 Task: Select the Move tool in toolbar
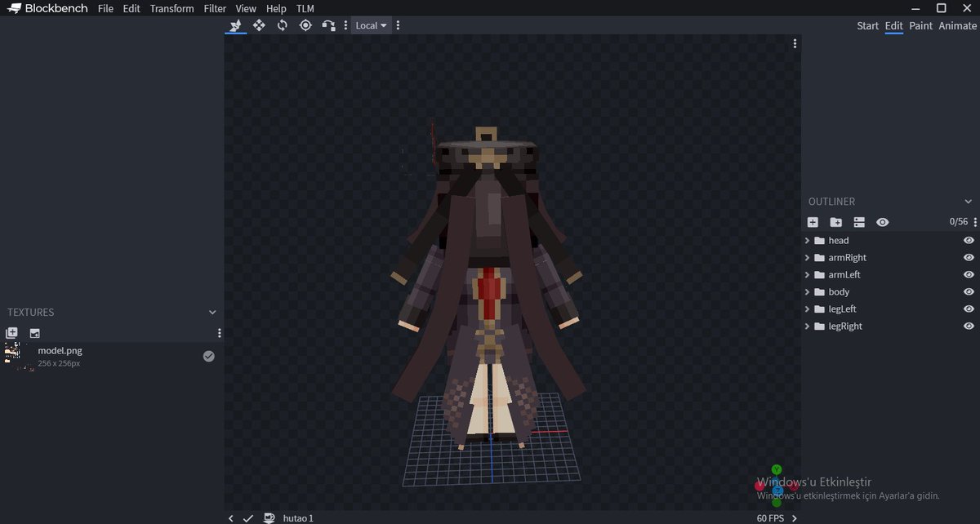(x=235, y=25)
